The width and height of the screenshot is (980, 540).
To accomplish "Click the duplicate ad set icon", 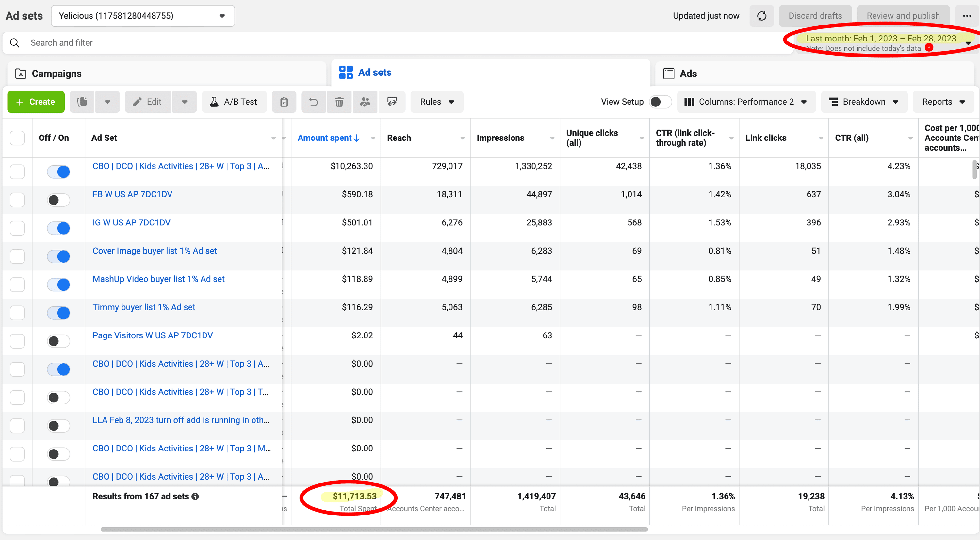I will pos(82,102).
